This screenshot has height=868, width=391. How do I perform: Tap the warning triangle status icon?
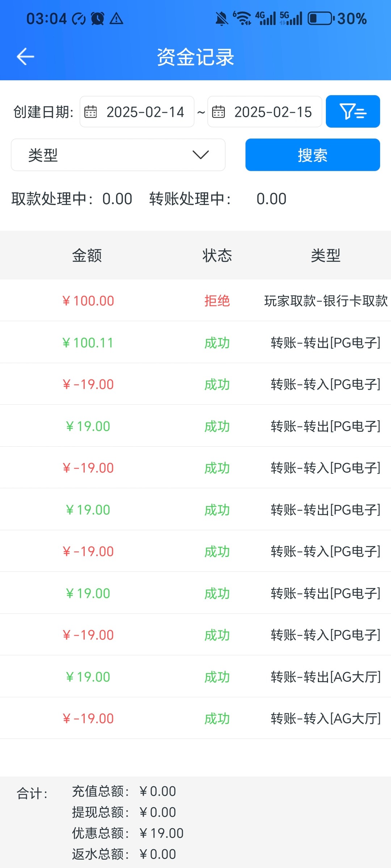117,18
